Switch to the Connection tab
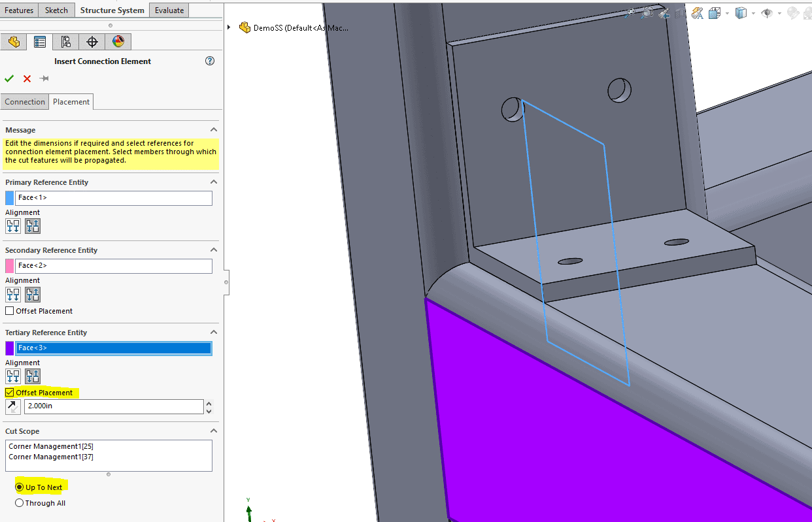Viewport: 812px width, 522px height. click(x=25, y=102)
